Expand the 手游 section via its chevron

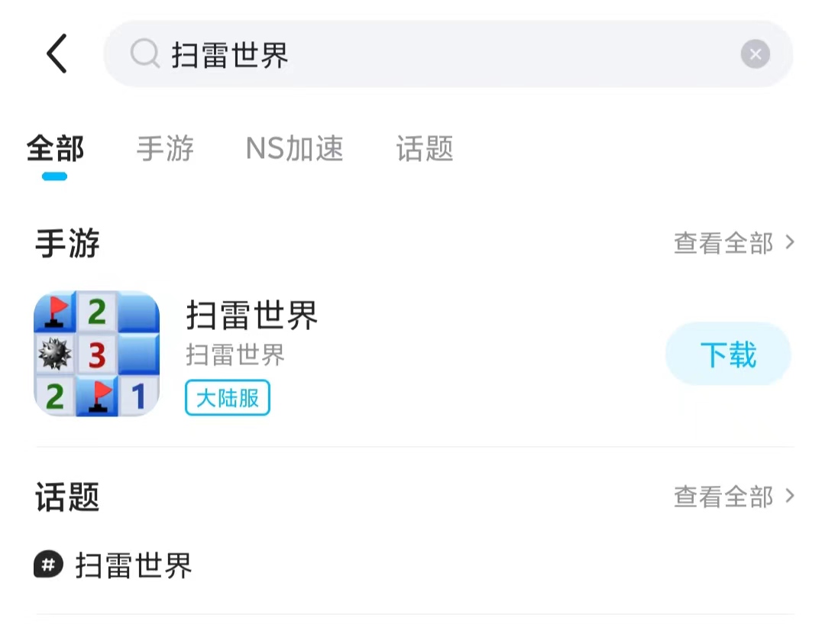(790, 243)
